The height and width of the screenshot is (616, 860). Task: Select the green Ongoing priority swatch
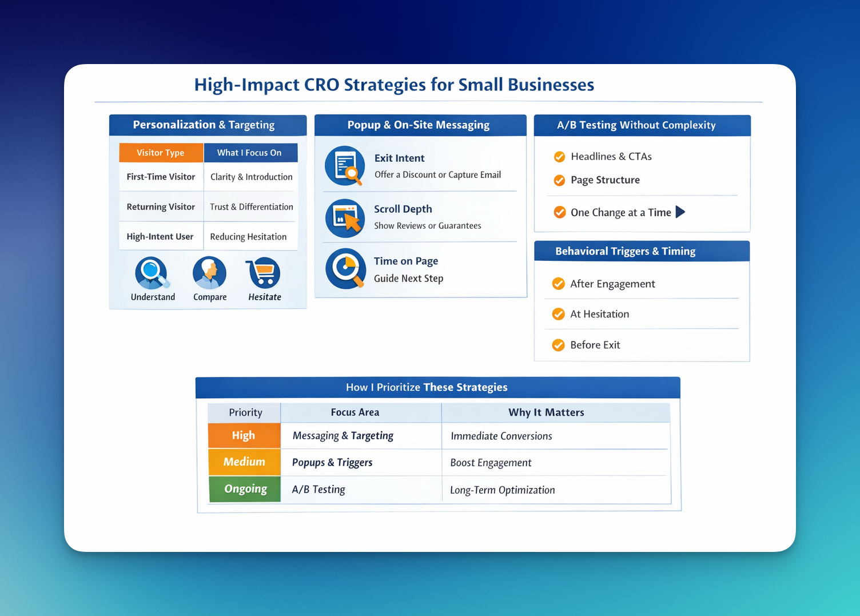point(244,489)
